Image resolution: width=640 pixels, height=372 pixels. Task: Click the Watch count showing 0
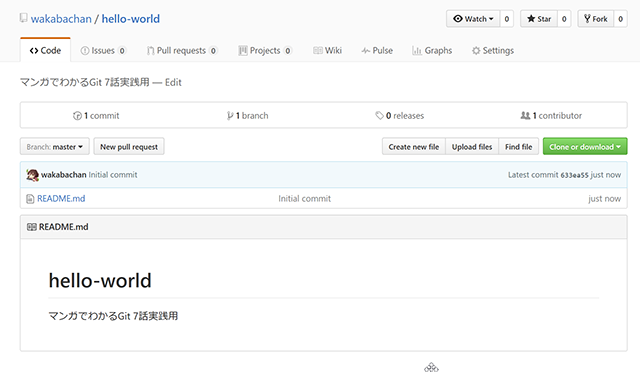click(507, 19)
